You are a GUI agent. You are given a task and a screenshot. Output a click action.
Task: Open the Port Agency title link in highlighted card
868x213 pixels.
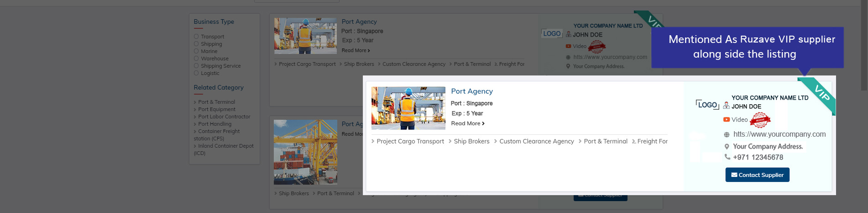[472, 91]
